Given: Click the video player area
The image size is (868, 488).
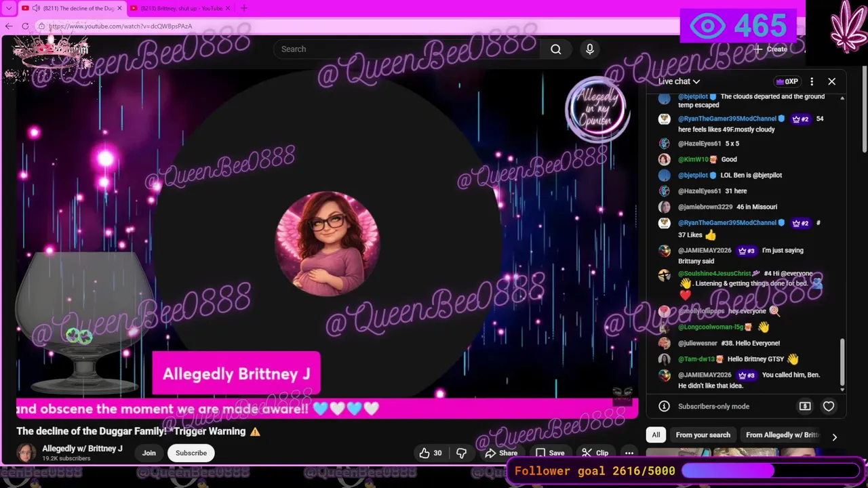Looking at the screenshot, I should tap(327, 243).
